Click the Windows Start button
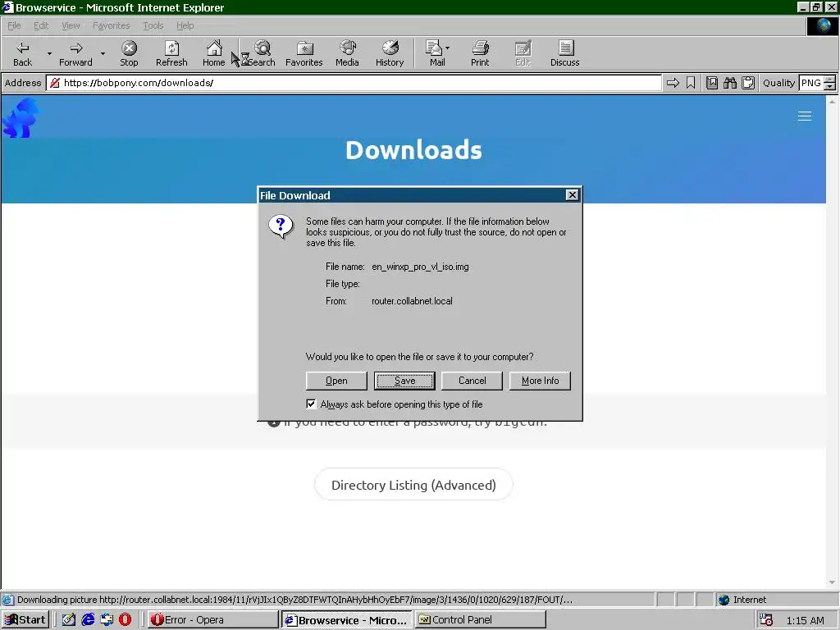The height and width of the screenshot is (630, 840). click(25, 620)
